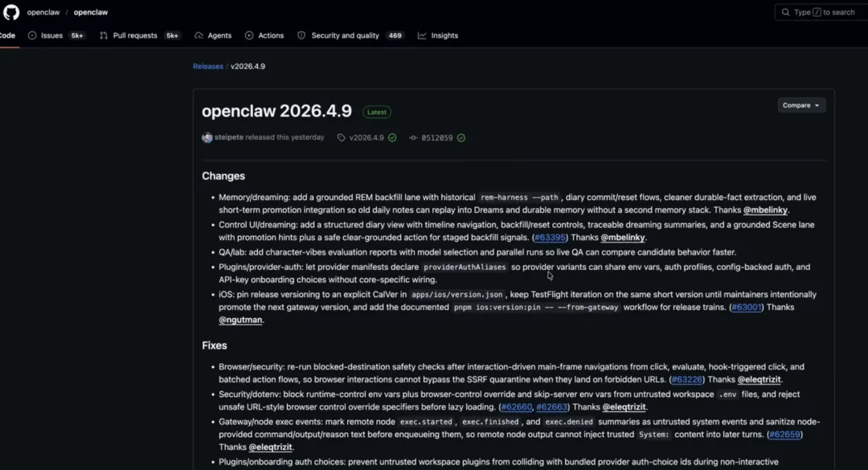This screenshot has width=868, height=470.
Task: Open the steipete author profile
Action: [228, 137]
